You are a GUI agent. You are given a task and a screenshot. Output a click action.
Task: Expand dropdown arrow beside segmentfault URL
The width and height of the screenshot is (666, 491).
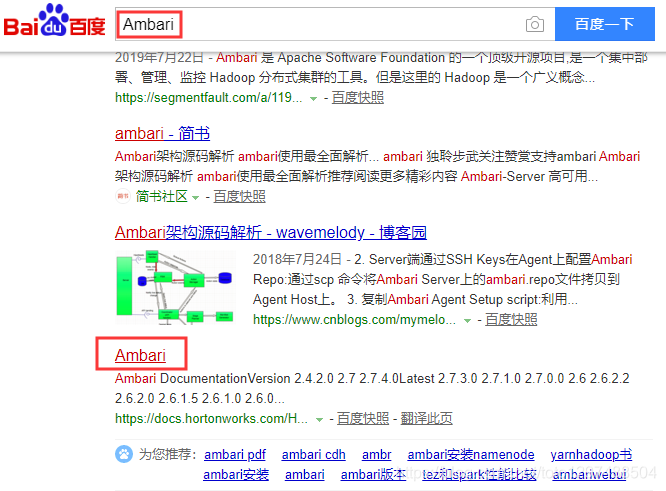tap(313, 99)
